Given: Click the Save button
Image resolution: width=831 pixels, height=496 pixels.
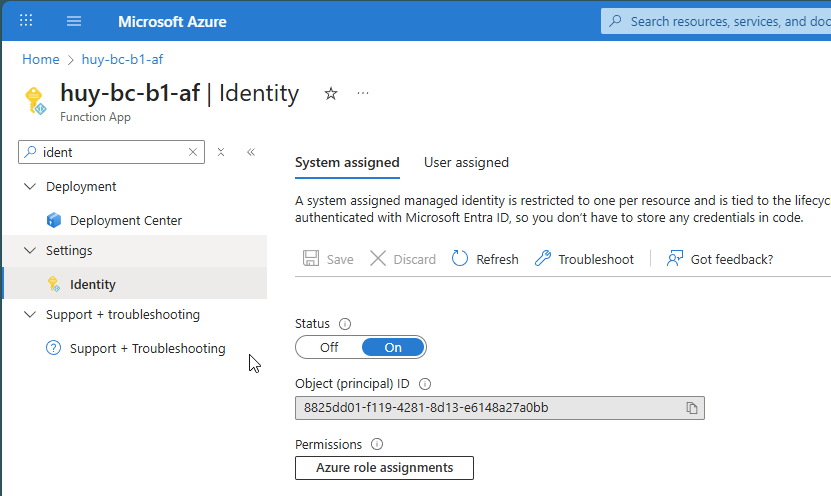Looking at the screenshot, I should tap(328, 259).
